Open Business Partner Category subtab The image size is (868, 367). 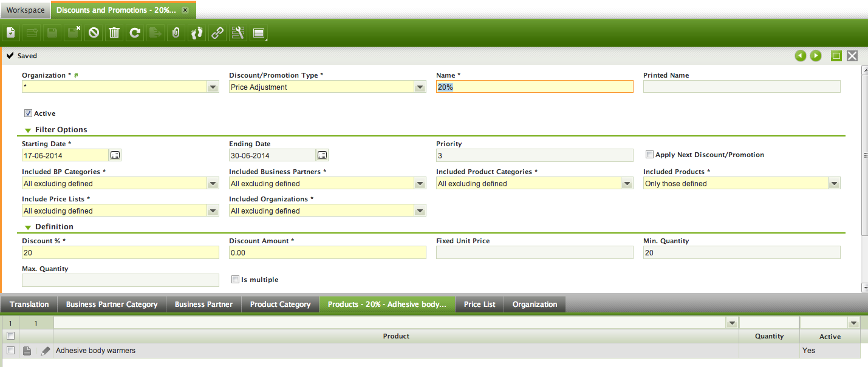[x=112, y=305]
